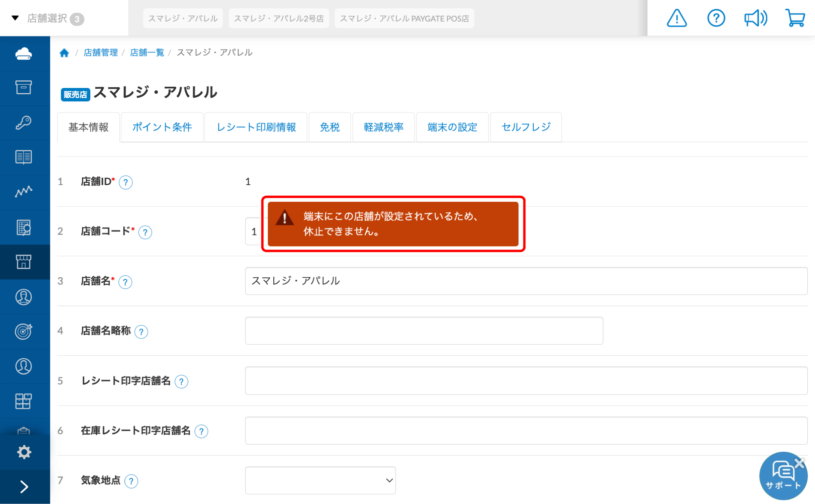
Task: Switch to the ポイント条件 tab
Action: 162,127
